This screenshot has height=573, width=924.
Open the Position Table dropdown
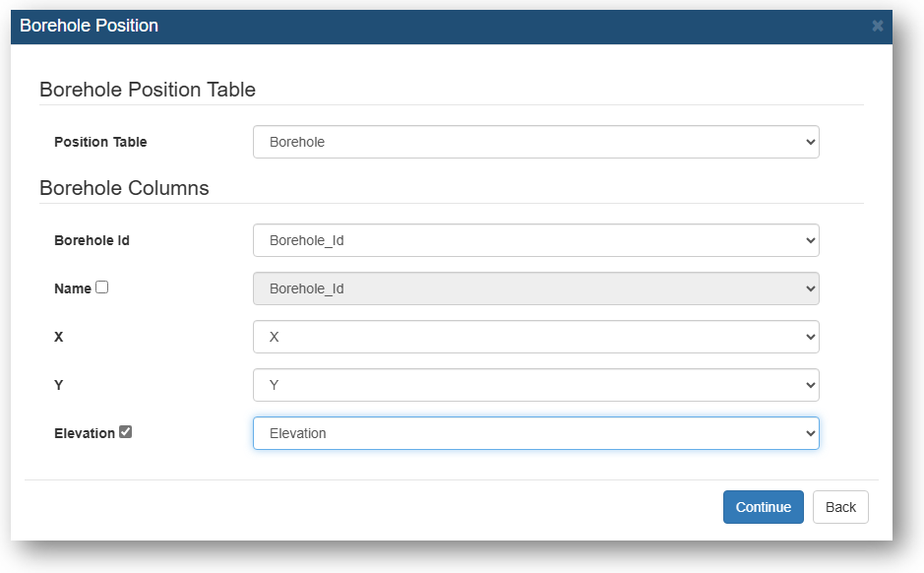click(536, 142)
